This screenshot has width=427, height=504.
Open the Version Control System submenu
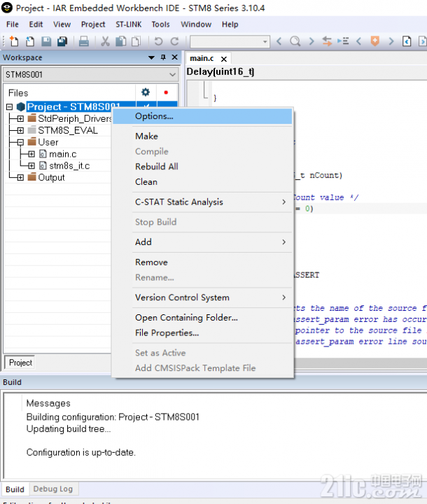coord(202,297)
